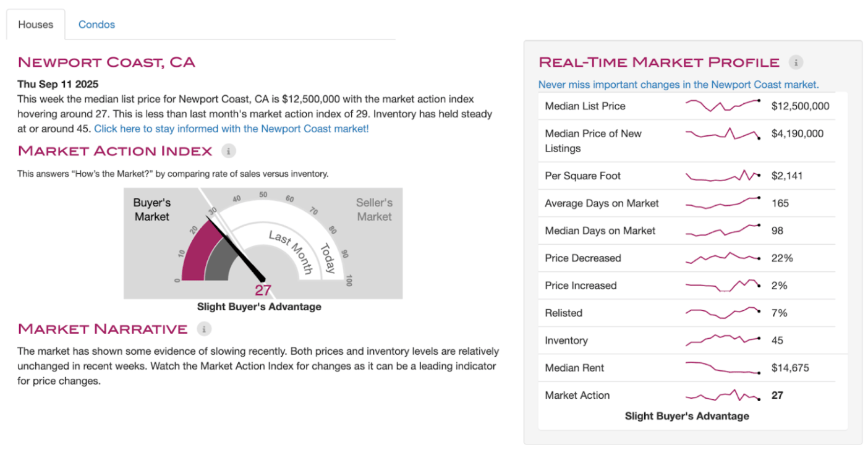Image resolution: width=868 pixels, height=450 pixels.
Task: Click the Median Days on Market sparkline
Action: (x=722, y=231)
